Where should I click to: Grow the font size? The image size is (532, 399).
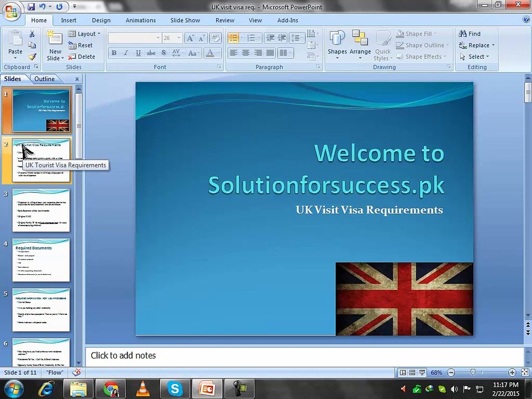pyautogui.click(x=190, y=38)
